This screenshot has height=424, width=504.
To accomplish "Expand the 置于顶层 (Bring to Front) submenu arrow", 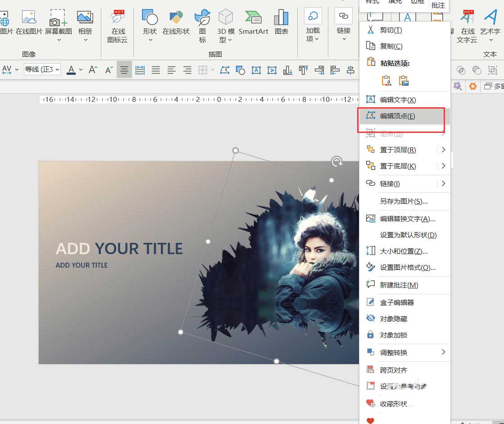I will coord(443,150).
